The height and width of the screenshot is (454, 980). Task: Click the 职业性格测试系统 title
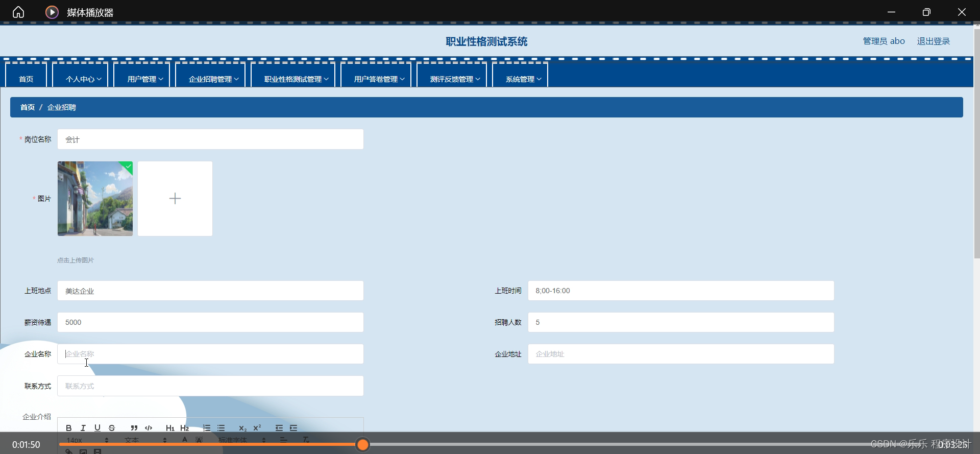[486, 41]
